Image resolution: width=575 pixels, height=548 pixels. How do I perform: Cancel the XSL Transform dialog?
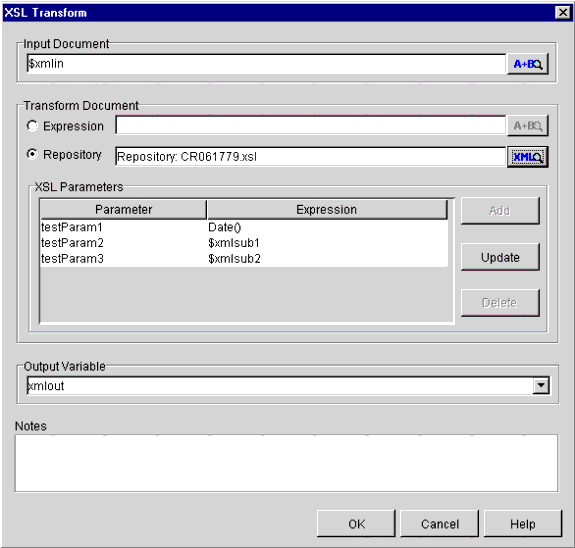(x=440, y=523)
